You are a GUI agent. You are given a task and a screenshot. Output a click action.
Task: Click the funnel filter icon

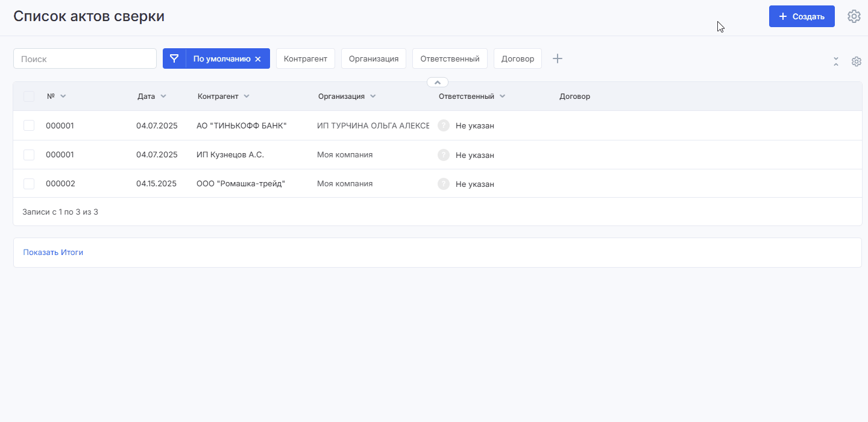click(174, 58)
